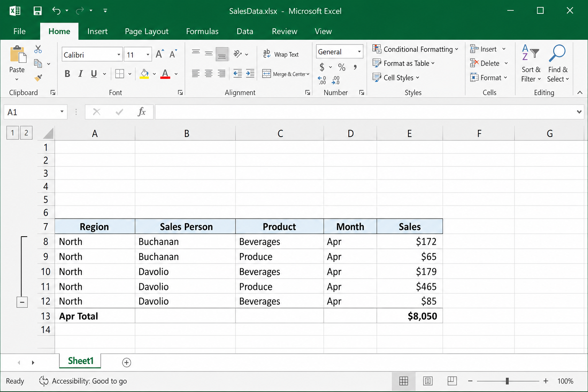Image resolution: width=588 pixels, height=392 pixels.
Task: Switch to Page Layout view in status bar
Action: click(x=428, y=381)
